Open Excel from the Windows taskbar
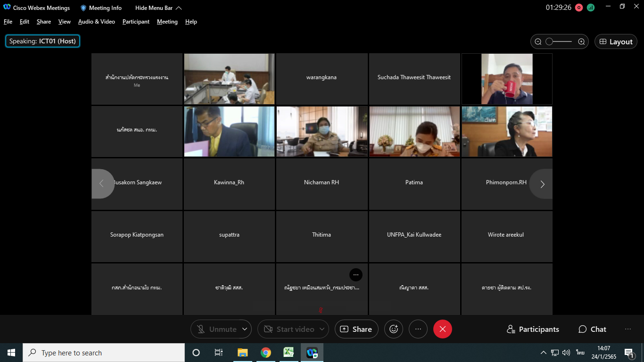Image resolution: width=644 pixels, height=362 pixels. (x=289, y=353)
